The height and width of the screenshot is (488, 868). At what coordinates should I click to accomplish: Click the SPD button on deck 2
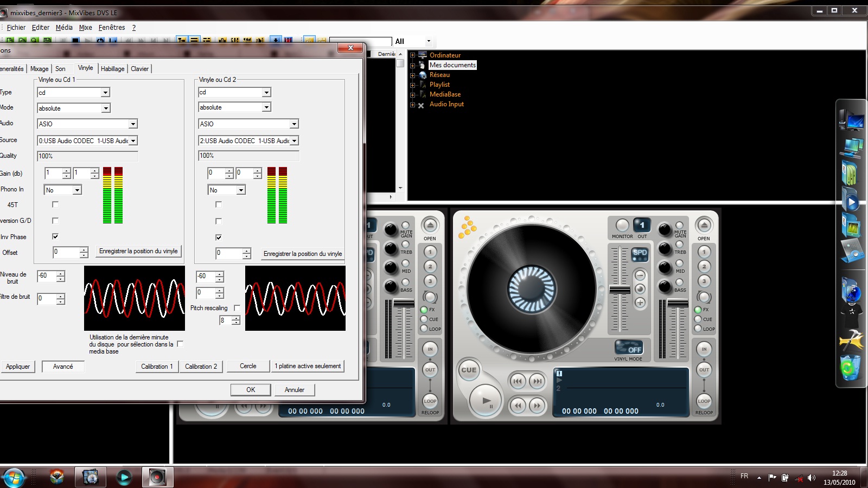[640, 253]
